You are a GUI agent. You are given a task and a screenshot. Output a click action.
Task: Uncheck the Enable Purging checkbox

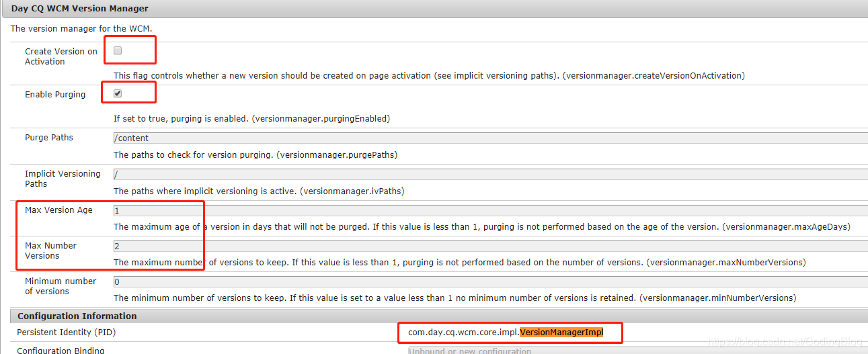[118, 93]
